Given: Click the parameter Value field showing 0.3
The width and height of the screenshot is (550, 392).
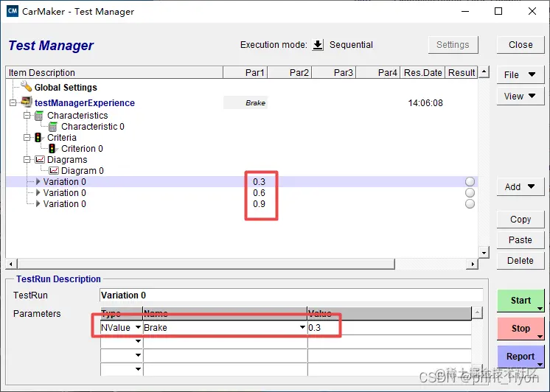Looking at the screenshot, I should click(x=389, y=327).
